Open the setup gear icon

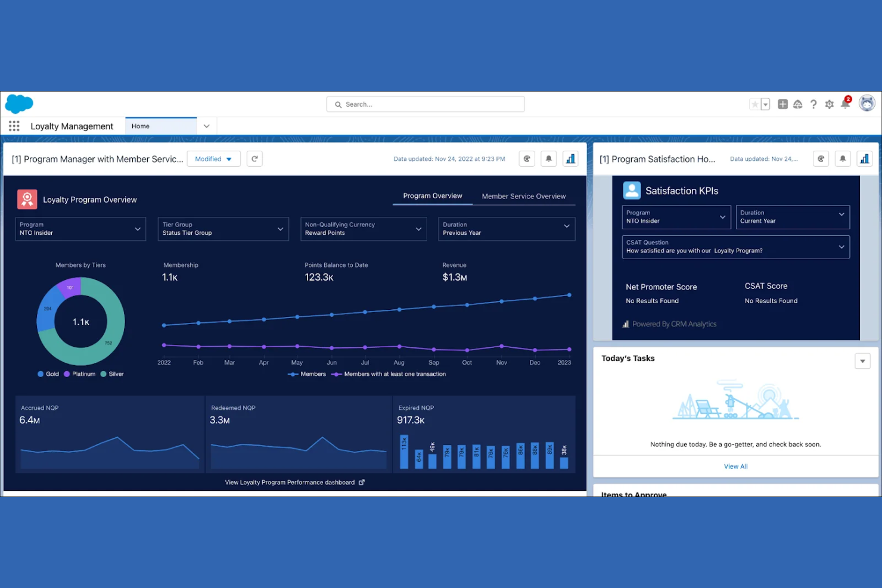pyautogui.click(x=830, y=104)
